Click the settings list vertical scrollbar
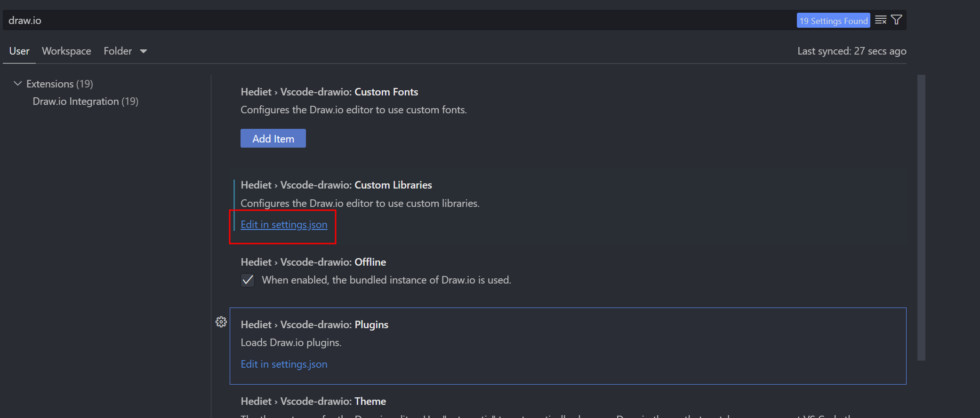 pyautogui.click(x=921, y=218)
